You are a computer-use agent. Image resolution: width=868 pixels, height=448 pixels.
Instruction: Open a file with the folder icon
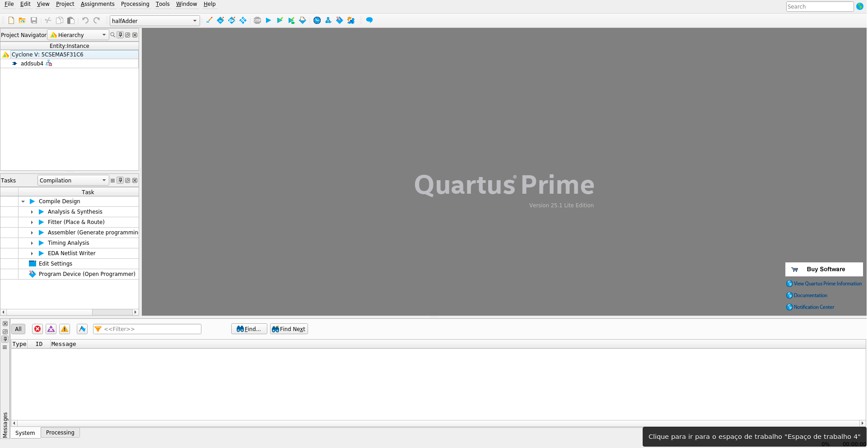click(22, 20)
